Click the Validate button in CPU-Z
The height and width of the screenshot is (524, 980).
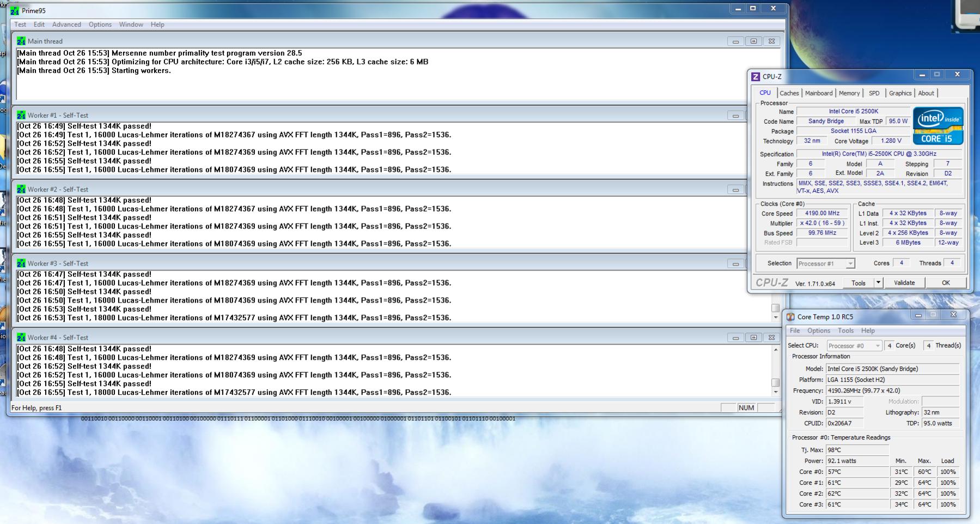904,282
